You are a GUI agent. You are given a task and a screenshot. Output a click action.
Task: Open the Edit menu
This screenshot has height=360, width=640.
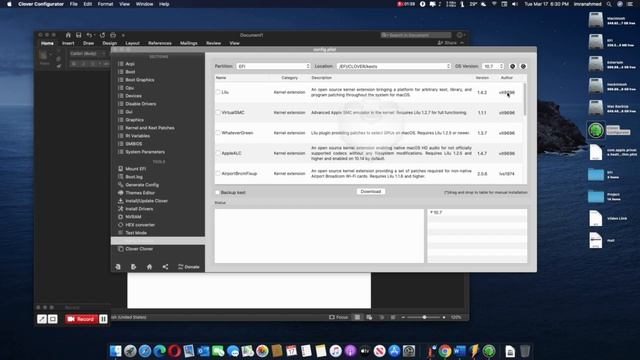coord(87,4)
